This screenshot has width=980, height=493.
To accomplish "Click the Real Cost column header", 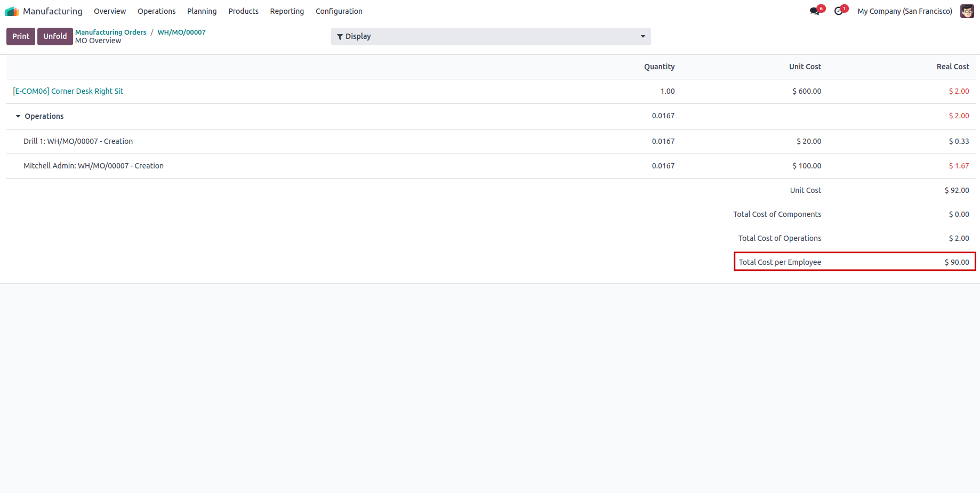I will [x=953, y=67].
